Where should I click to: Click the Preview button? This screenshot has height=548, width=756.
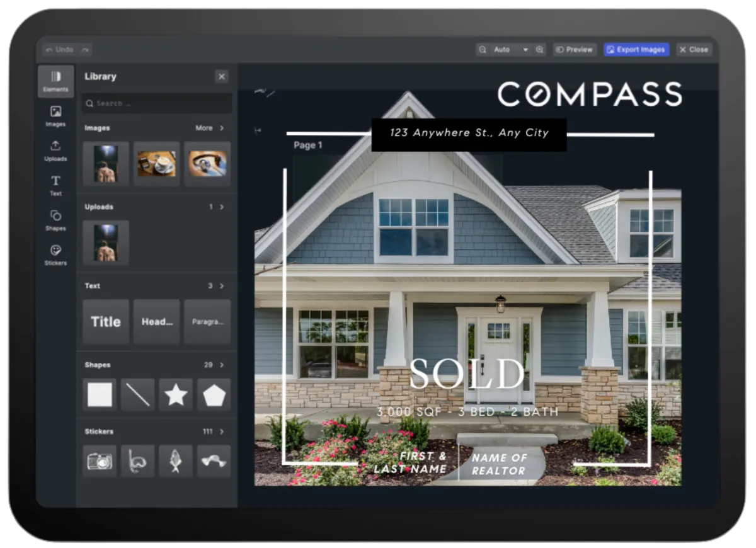(x=575, y=49)
